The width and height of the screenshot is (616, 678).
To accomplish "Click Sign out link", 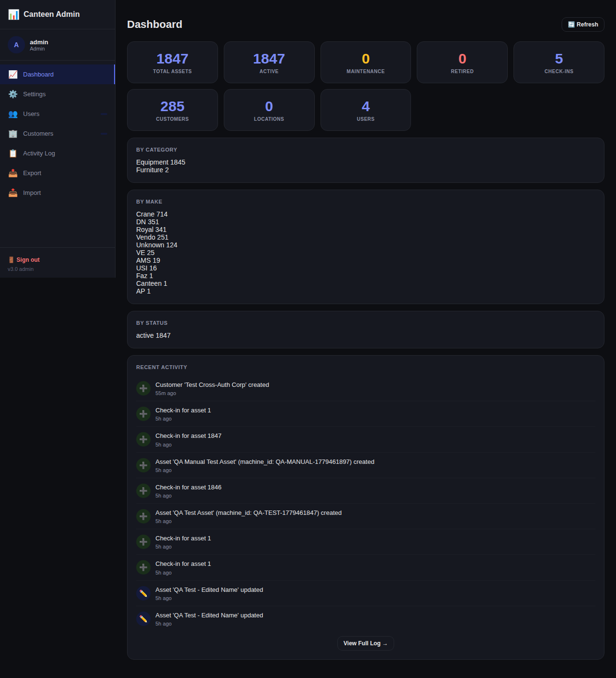I will [24, 260].
